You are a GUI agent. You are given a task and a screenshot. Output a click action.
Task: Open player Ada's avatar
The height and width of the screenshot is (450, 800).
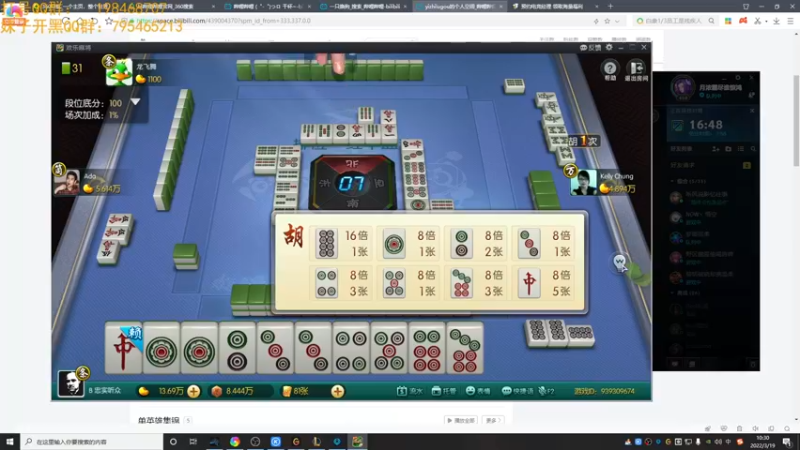point(67,182)
